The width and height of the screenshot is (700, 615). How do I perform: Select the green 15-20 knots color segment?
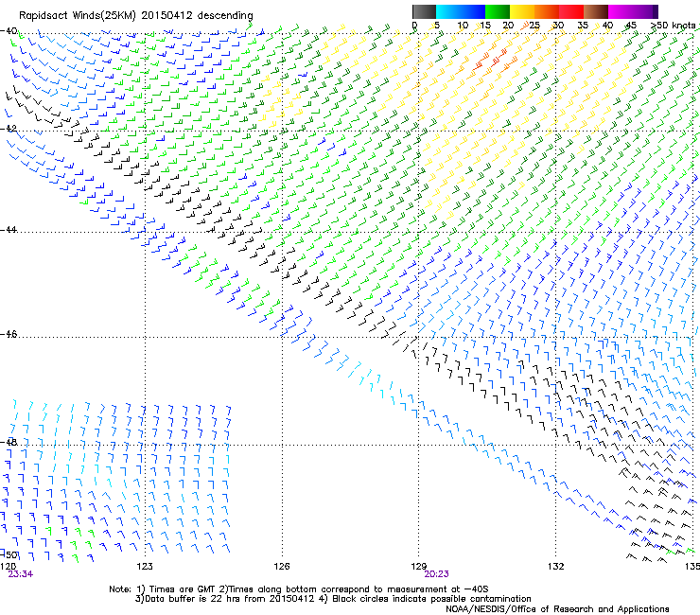click(x=498, y=11)
